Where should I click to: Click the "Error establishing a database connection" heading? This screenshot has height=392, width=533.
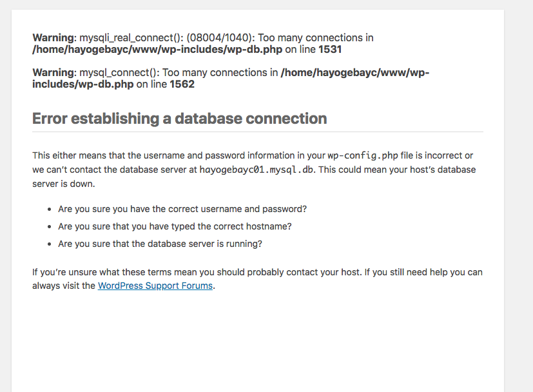[179, 119]
